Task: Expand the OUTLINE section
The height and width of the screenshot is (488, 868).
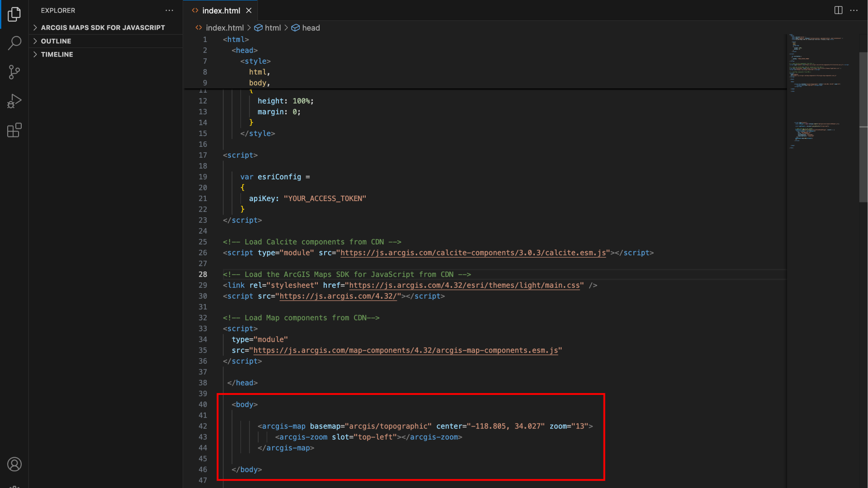Action: tap(56, 41)
